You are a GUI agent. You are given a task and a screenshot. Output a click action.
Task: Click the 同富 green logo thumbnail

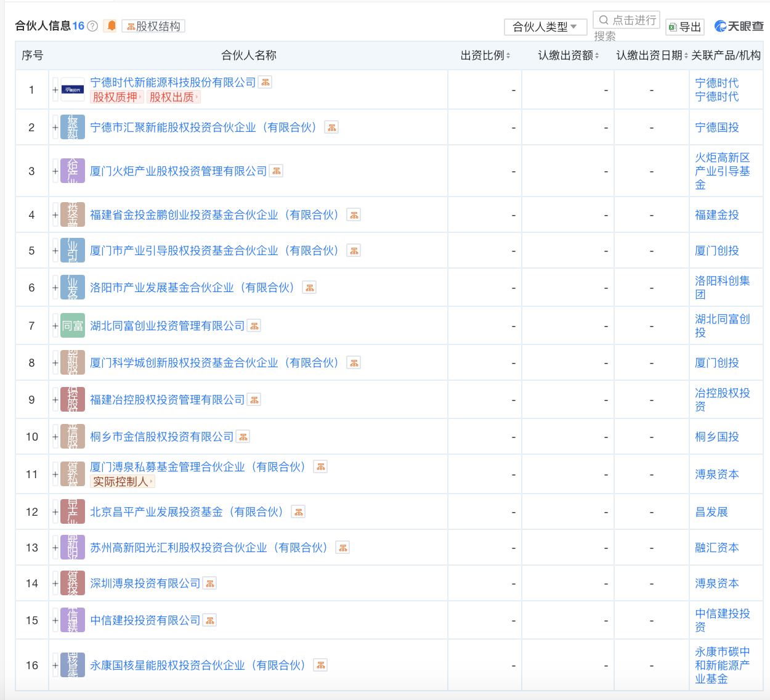pyautogui.click(x=73, y=326)
